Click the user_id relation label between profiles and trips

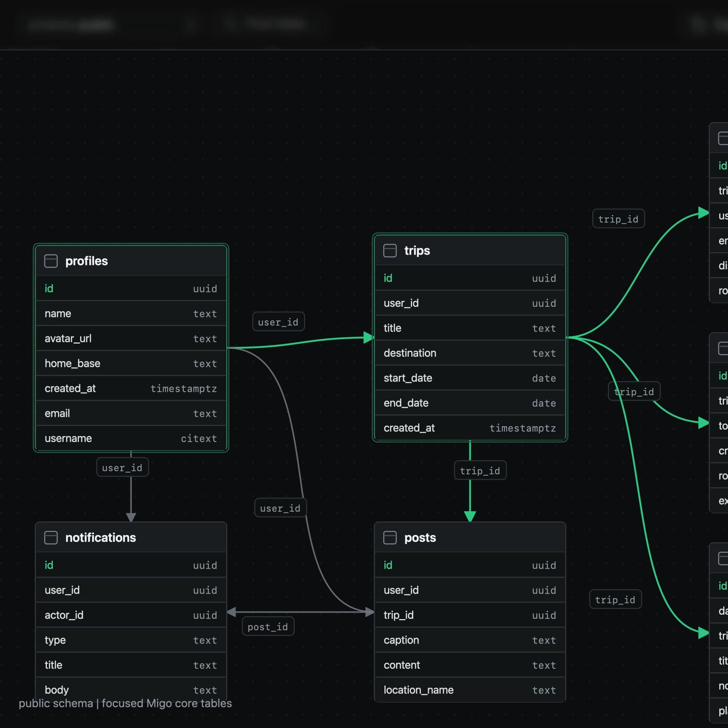coord(278,322)
